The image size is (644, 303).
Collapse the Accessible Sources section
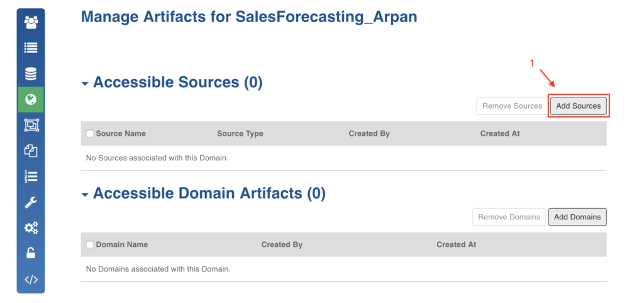(x=85, y=84)
